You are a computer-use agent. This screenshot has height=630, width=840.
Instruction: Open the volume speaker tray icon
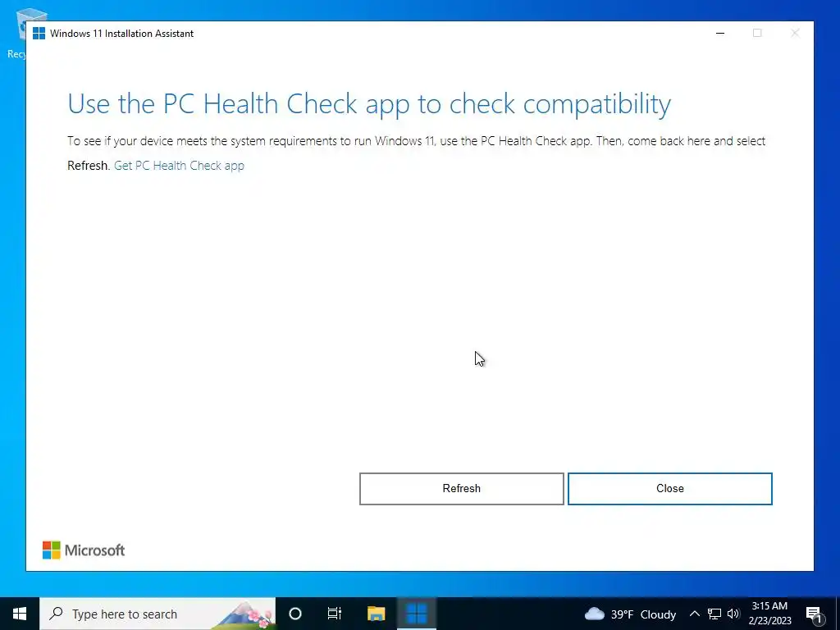click(x=733, y=614)
